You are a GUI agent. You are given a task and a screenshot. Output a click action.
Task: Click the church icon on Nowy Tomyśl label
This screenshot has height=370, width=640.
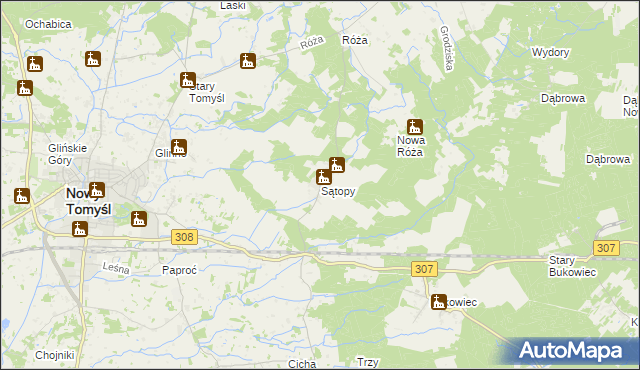pyautogui.click(x=97, y=190)
